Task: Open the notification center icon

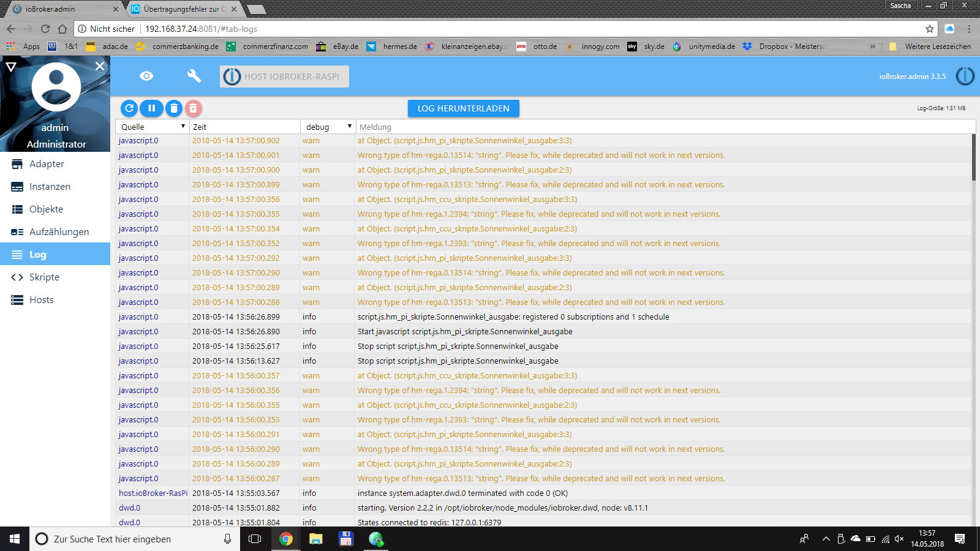Action: 960,539
